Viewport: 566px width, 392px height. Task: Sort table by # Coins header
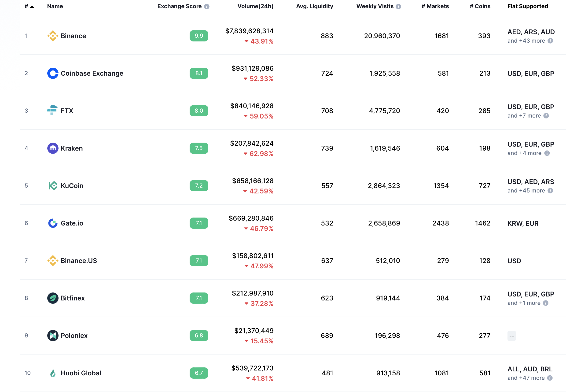pyautogui.click(x=480, y=6)
